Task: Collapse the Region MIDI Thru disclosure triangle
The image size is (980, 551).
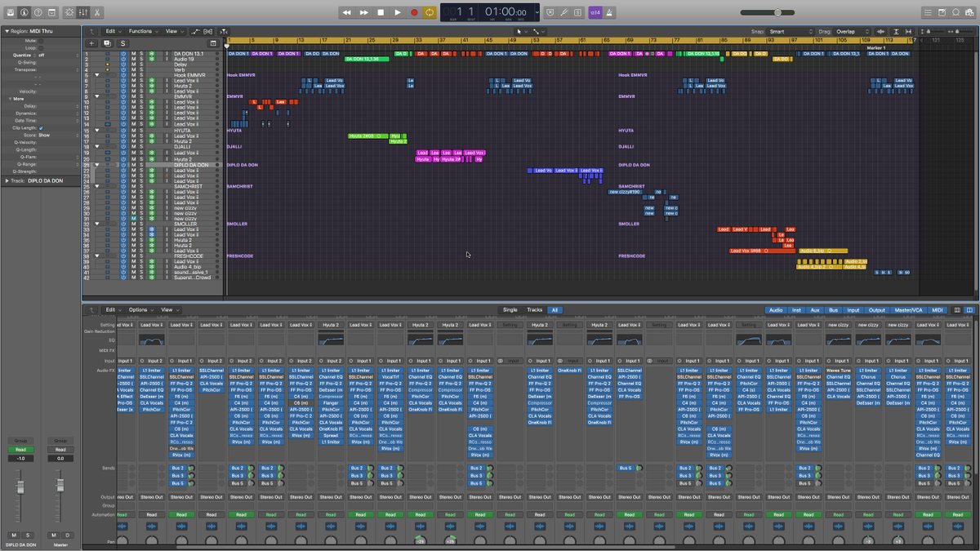Action: coord(7,30)
